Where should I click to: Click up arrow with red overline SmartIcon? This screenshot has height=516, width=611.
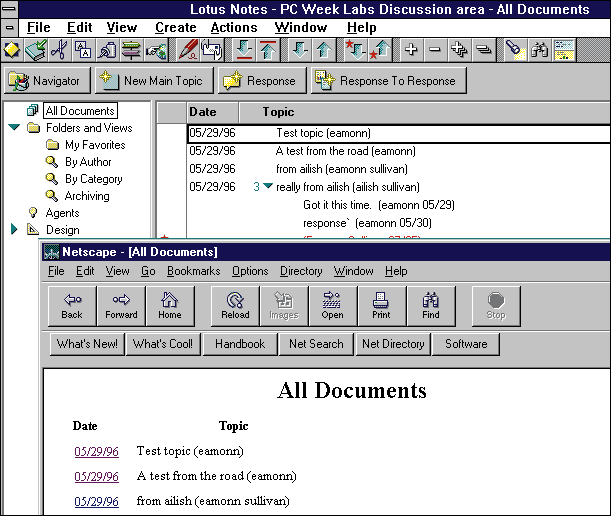click(x=268, y=50)
